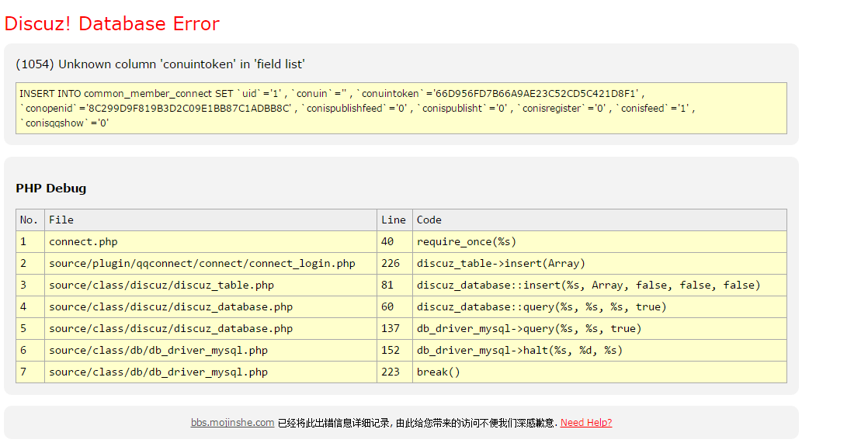This screenshot has height=443, width=868.
Task: Click the PHP Debug heading
Action: point(51,188)
